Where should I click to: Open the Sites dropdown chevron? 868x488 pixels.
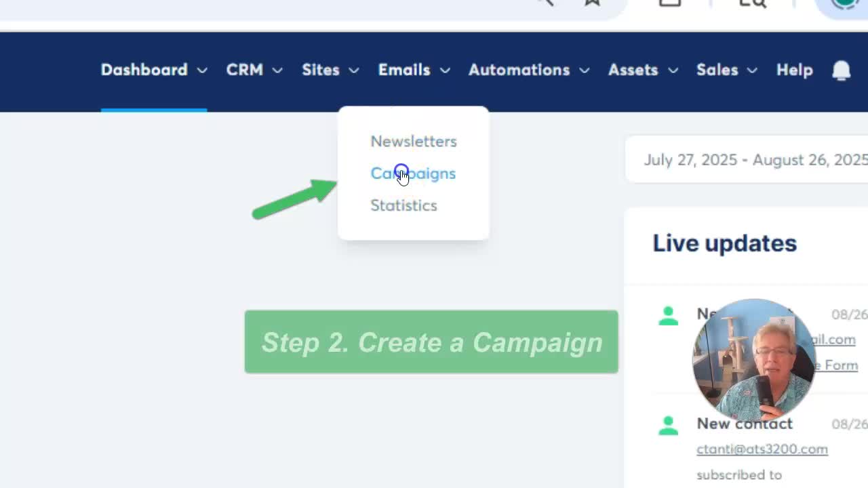354,70
